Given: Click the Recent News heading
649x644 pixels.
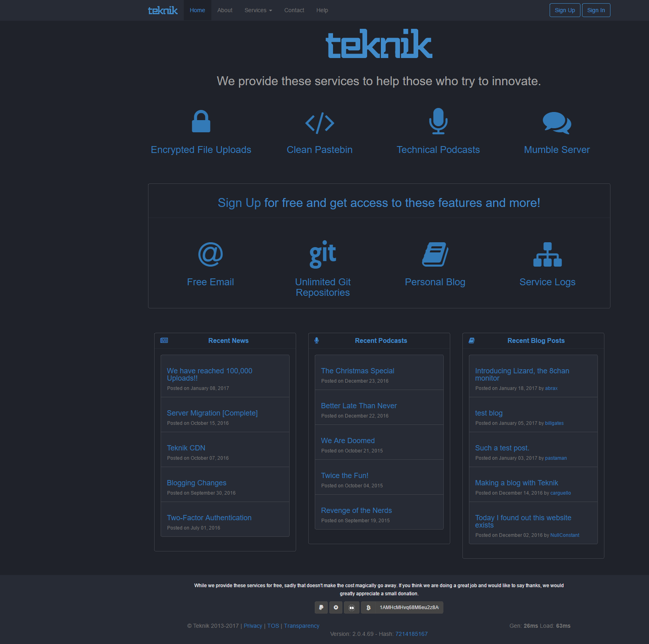Looking at the screenshot, I should point(228,341).
